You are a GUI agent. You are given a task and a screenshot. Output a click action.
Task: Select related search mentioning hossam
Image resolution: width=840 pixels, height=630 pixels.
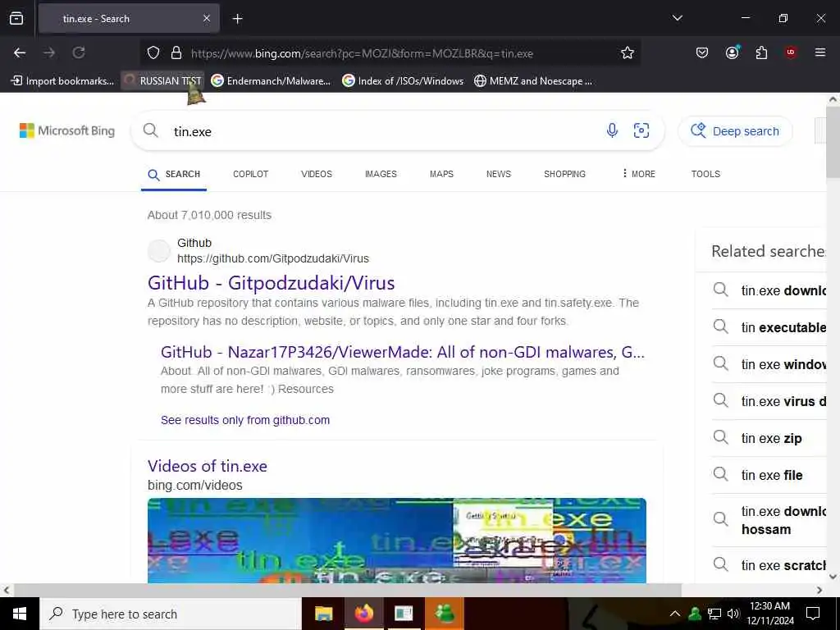(x=769, y=520)
